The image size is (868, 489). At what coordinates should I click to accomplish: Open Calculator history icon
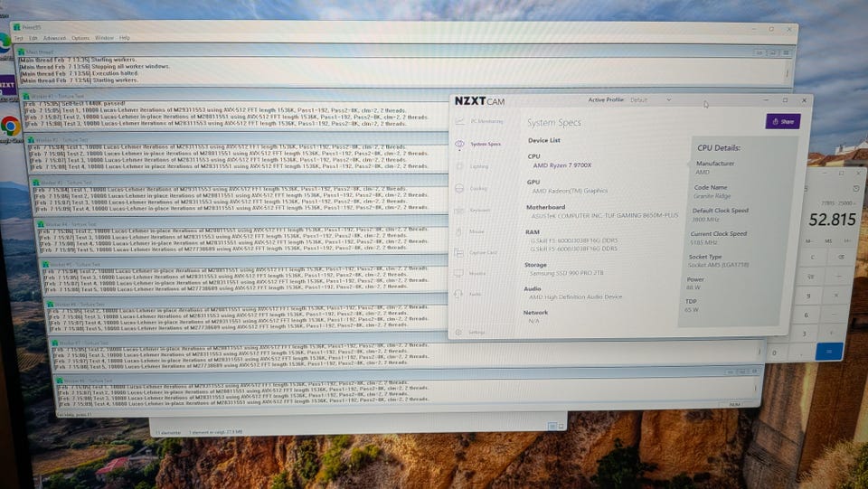pyautogui.click(x=856, y=189)
